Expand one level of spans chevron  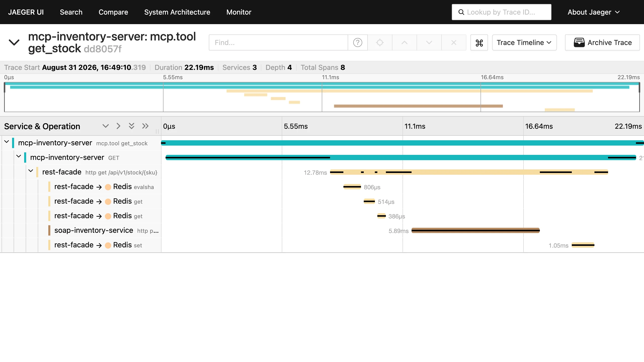click(105, 126)
